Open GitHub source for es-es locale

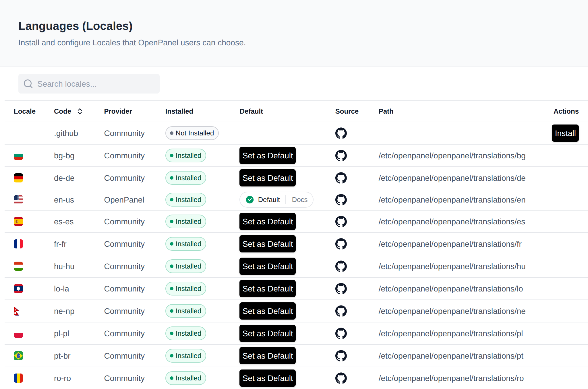(341, 221)
